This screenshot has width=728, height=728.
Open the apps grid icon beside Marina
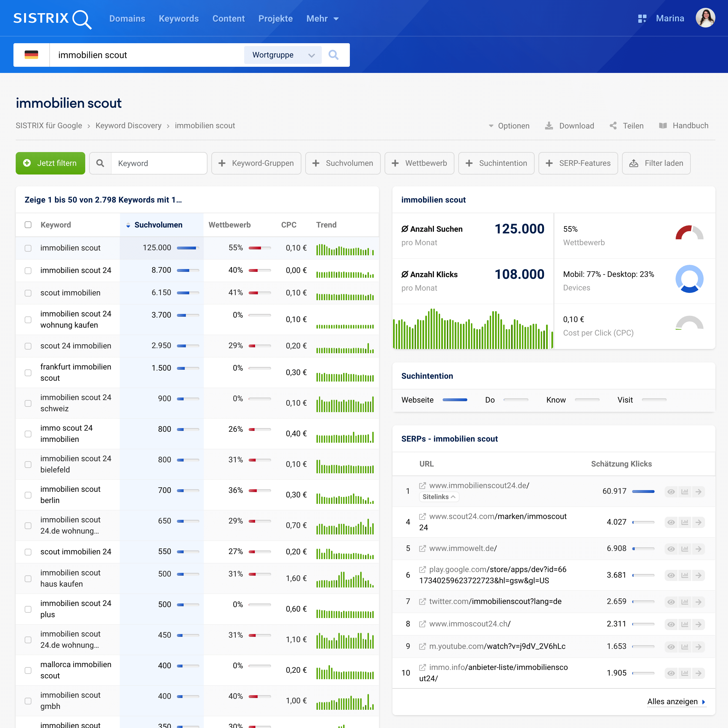(642, 19)
